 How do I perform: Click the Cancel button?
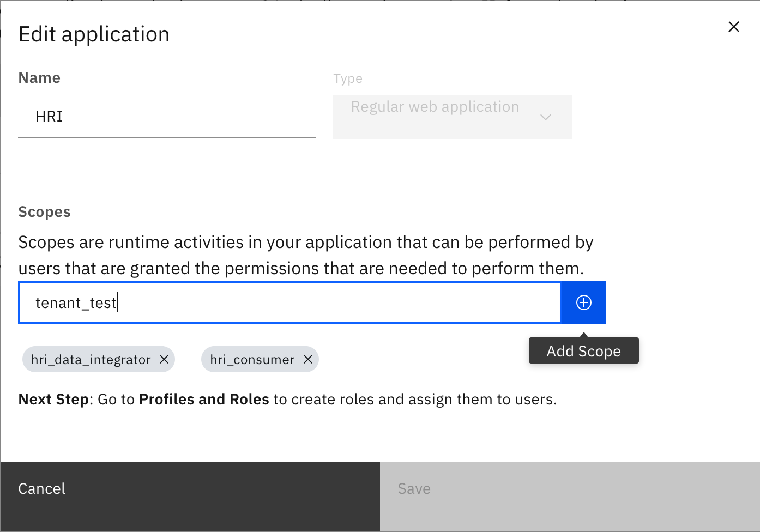(190, 497)
